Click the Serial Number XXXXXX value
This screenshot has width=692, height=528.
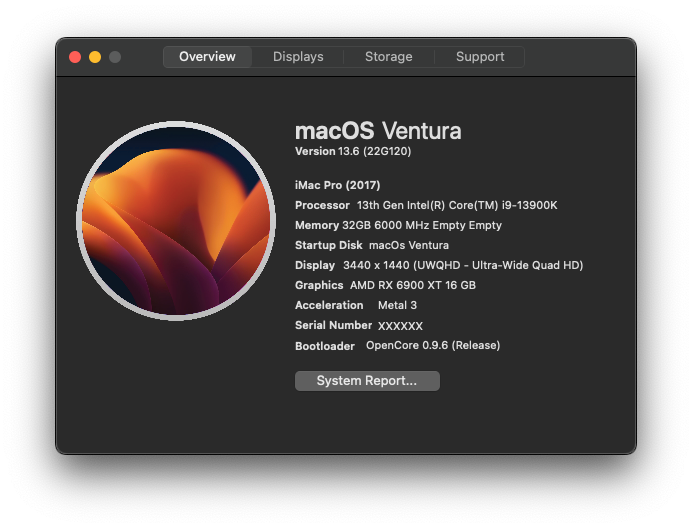pyautogui.click(x=400, y=326)
